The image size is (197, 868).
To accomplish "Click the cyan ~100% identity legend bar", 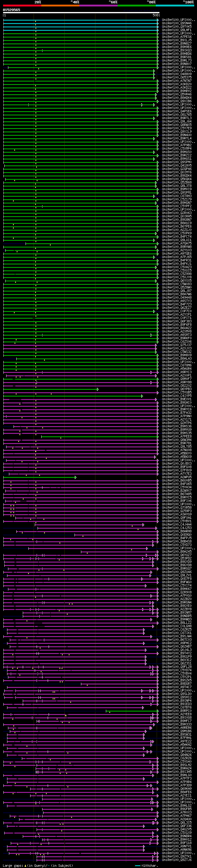I will pyautogui.click(x=175, y=6).
